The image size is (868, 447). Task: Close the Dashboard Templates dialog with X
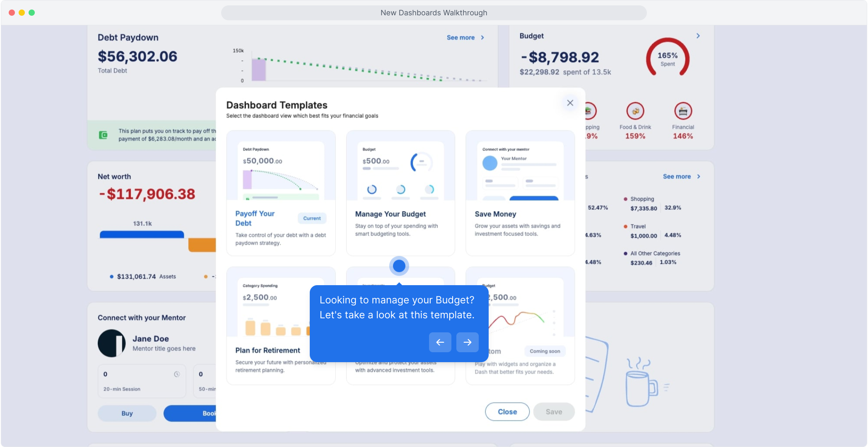point(570,103)
